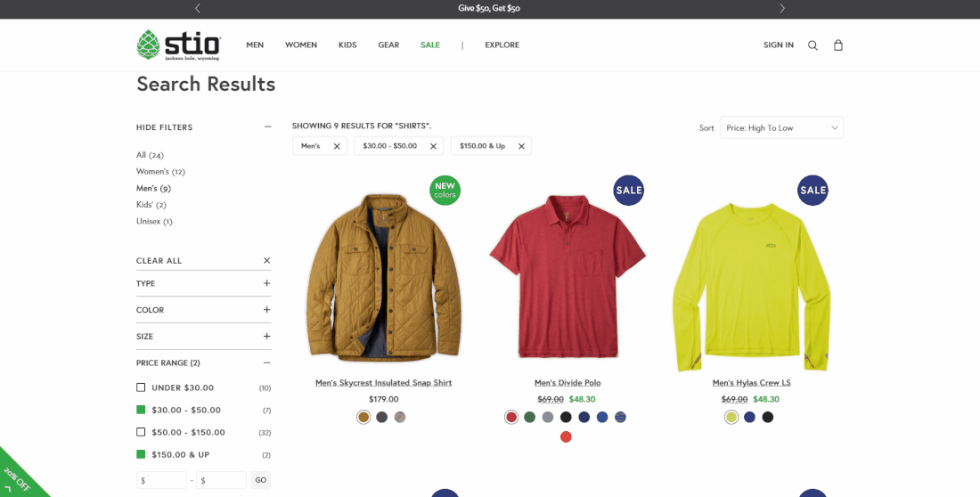
Task: Click the minimum price input field
Action: (x=161, y=480)
